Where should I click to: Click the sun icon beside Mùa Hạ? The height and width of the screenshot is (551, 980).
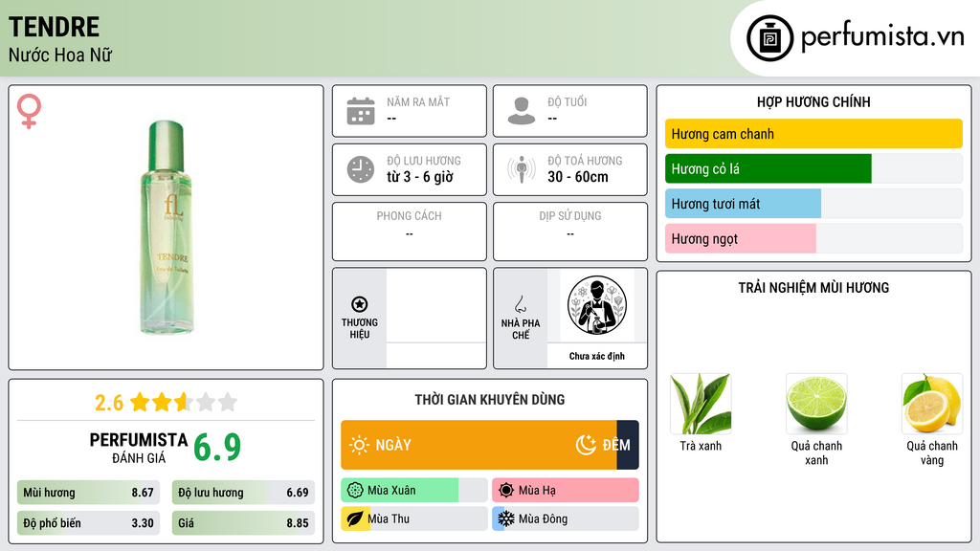coord(506,491)
